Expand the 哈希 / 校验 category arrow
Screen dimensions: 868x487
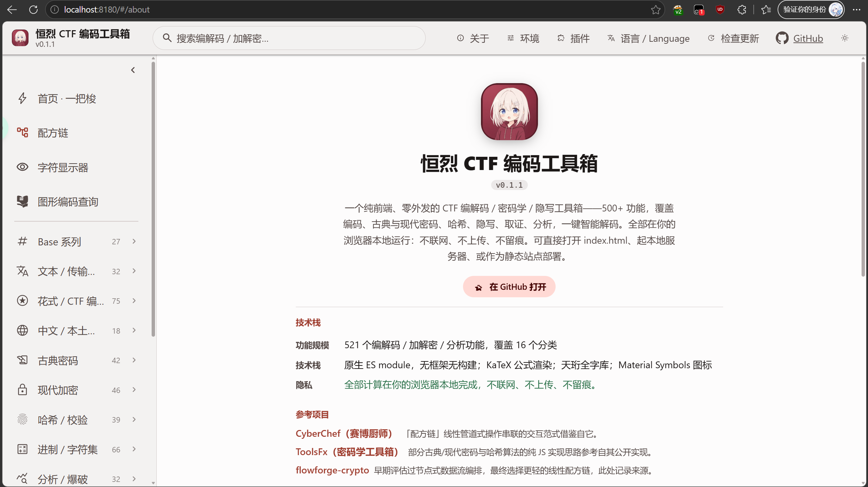(x=134, y=419)
